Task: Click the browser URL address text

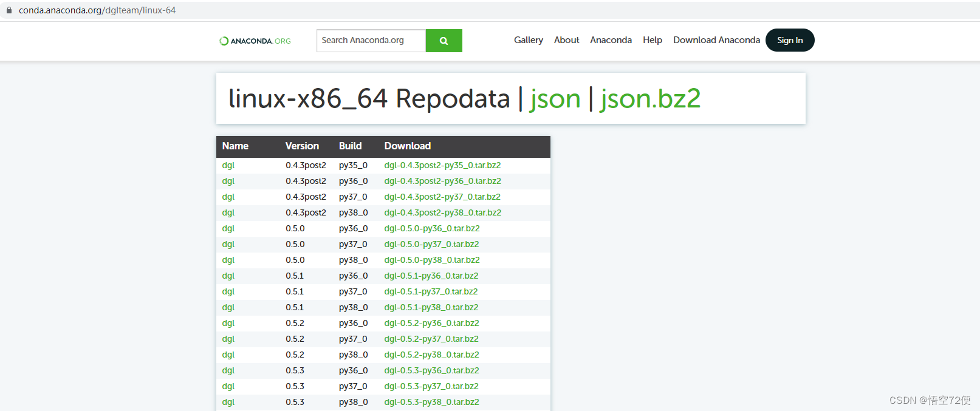Action: click(x=97, y=10)
